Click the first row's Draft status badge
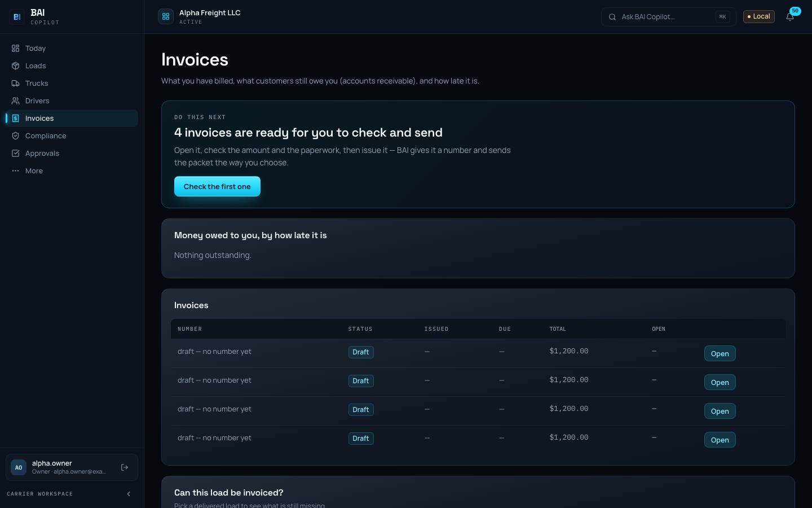This screenshot has height=508, width=812. [x=361, y=352]
